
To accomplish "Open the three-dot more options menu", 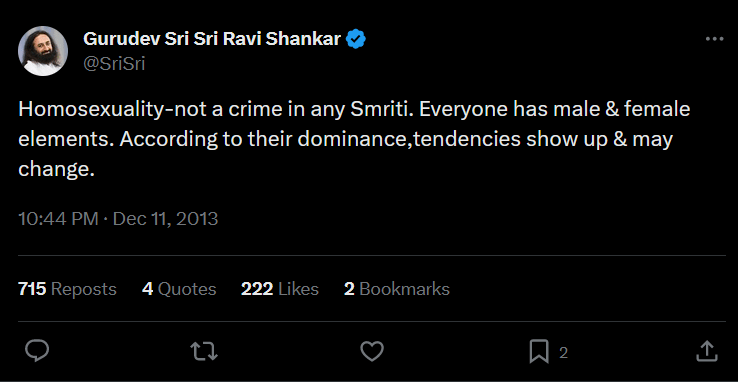I will click(714, 40).
